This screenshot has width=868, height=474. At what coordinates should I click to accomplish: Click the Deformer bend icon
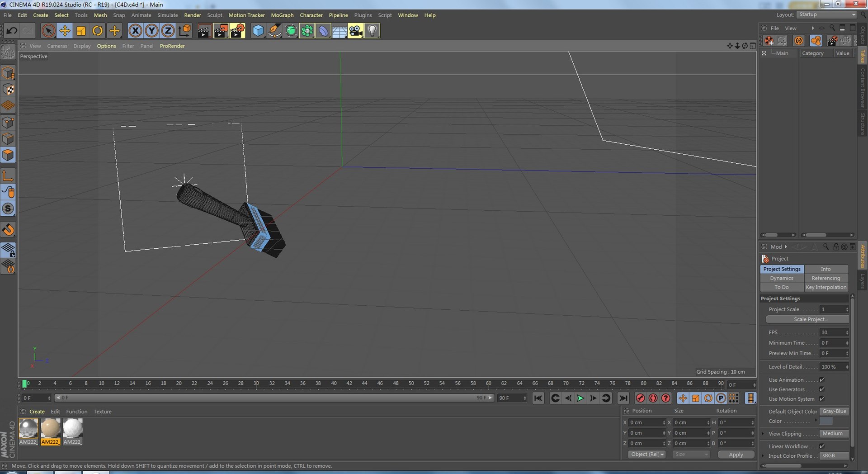pyautogui.click(x=323, y=31)
